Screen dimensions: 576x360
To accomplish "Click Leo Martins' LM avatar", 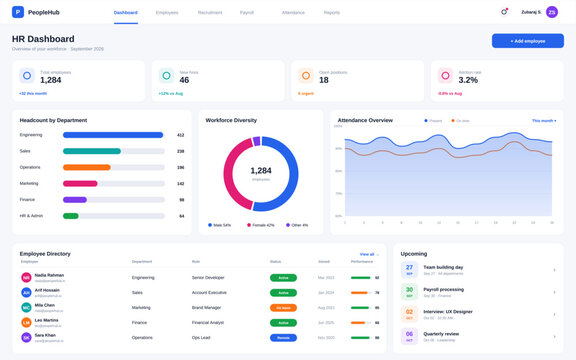I will tap(26, 323).
